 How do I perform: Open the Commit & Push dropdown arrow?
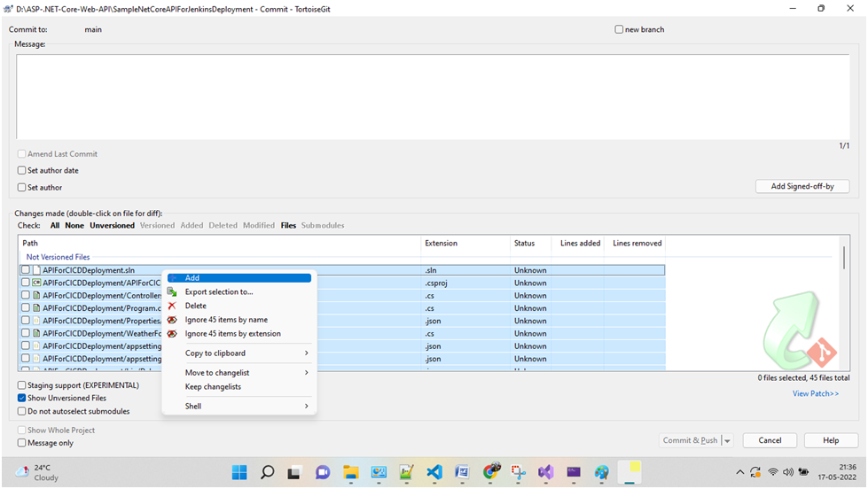coord(727,441)
